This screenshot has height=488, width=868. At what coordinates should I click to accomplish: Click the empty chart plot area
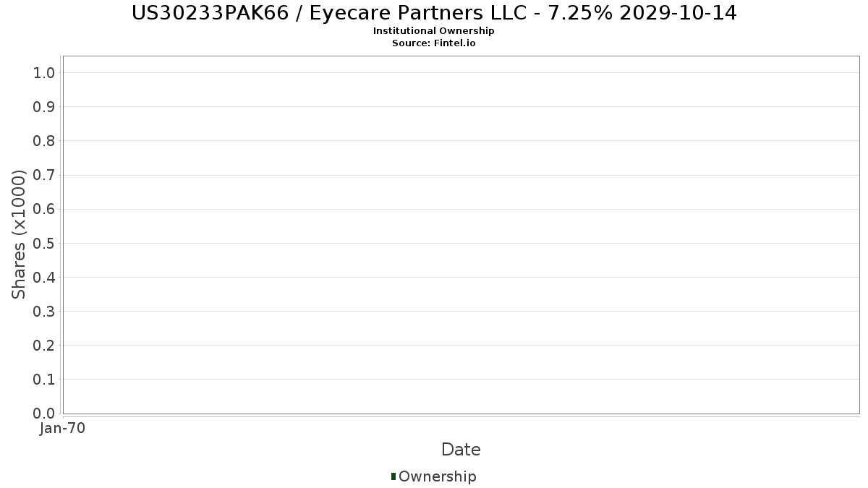tap(461, 235)
